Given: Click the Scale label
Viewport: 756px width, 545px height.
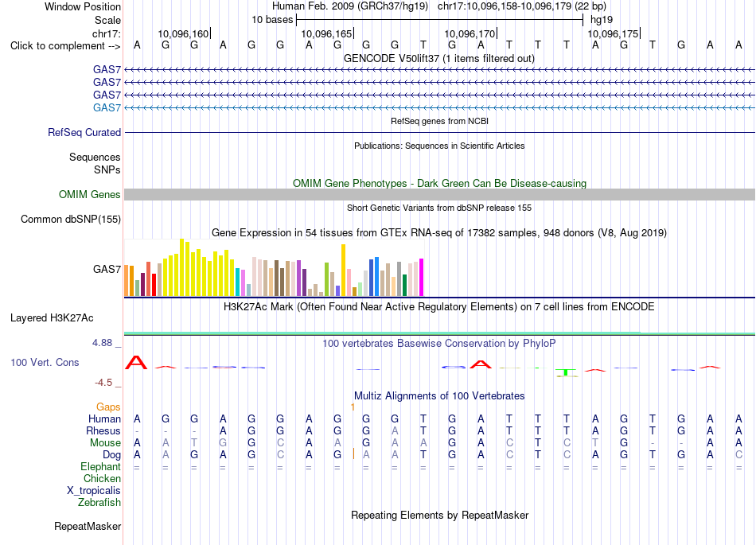Looking at the screenshot, I should (x=107, y=20).
